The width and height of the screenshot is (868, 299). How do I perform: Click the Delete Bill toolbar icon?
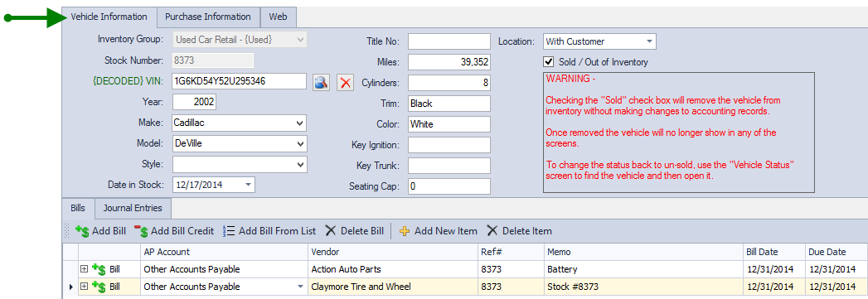[x=331, y=231]
